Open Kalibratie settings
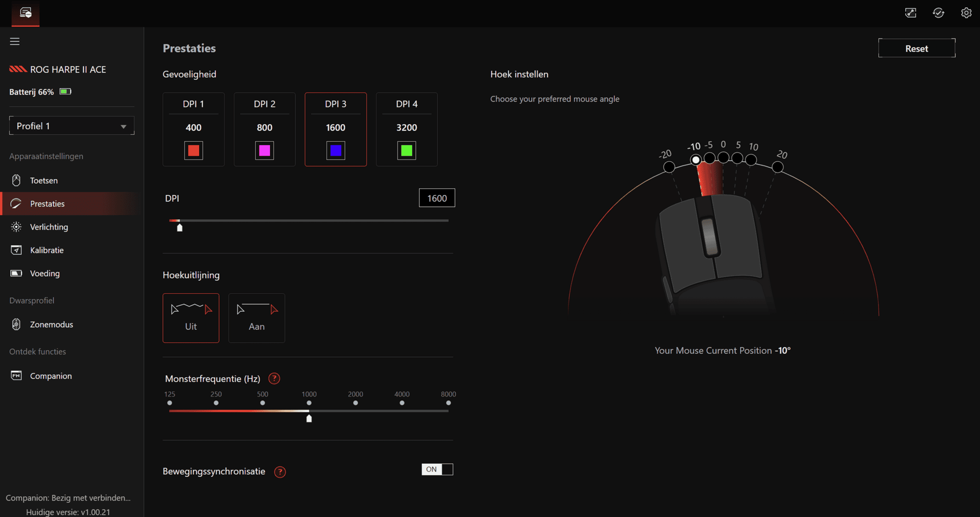The height and width of the screenshot is (517, 980). [x=72, y=250]
